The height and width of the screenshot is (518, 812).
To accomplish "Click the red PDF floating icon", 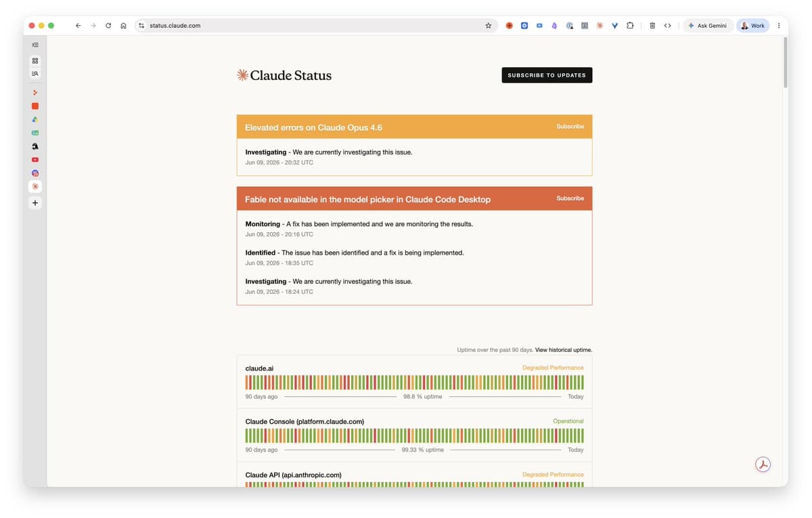I will 763,465.
